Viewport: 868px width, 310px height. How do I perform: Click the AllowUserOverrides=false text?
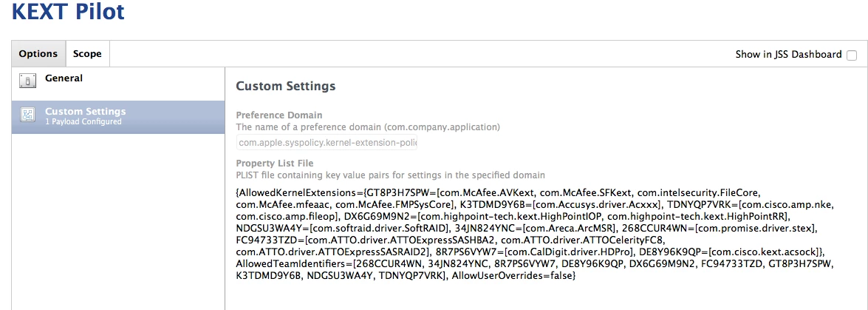click(512, 274)
